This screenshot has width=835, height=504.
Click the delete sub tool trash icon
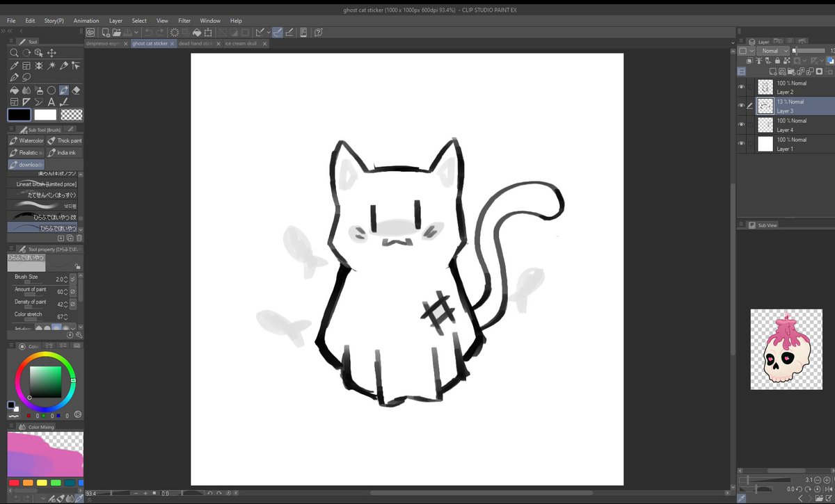point(79,238)
